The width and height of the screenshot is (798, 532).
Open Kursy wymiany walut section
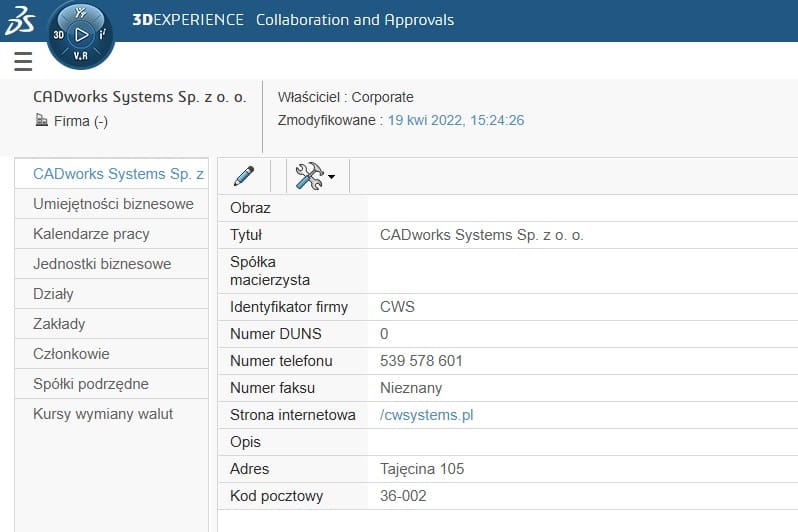(111, 414)
